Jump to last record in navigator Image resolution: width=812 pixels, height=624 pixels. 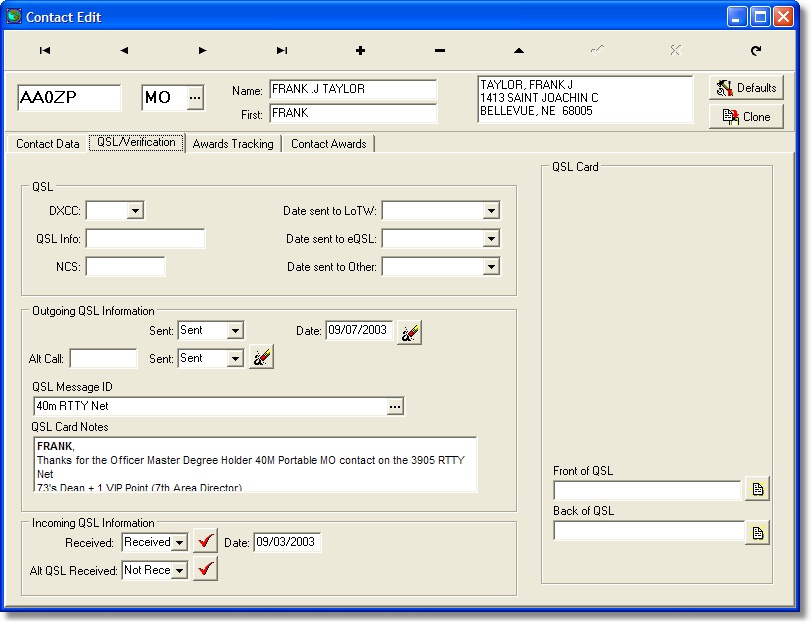coord(282,50)
